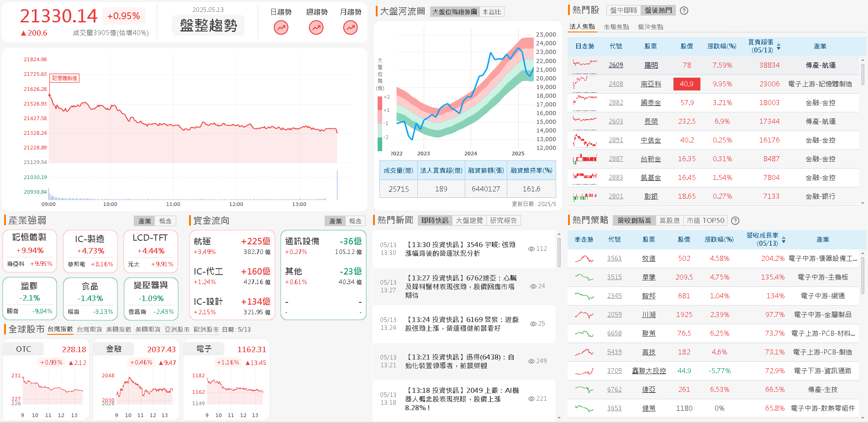Image resolution: width=868 pixels, height=423 pixels.
Task: Open the 3546 宇峻 news headline
Action: pyautogui.click(x=460, y=249)
